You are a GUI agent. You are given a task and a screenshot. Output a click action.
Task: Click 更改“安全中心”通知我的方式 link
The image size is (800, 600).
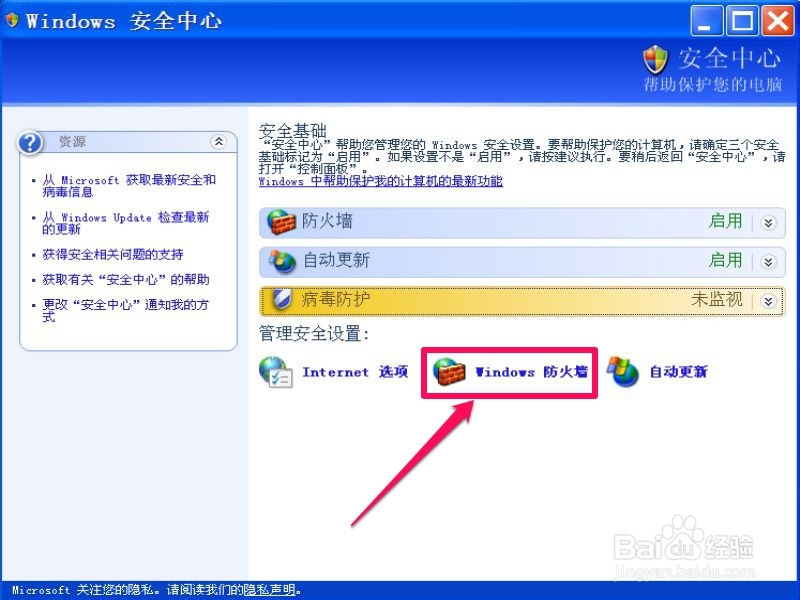pos(126,311)
